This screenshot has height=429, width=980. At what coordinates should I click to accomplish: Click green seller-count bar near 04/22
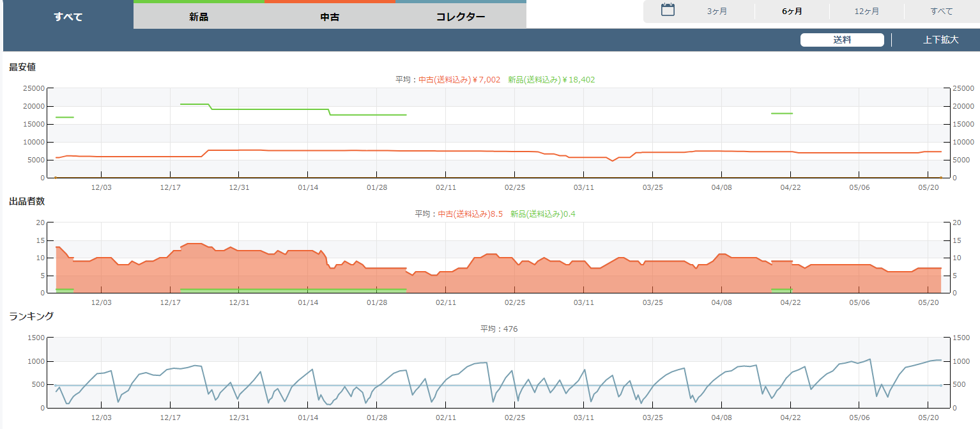click(782, 290)
